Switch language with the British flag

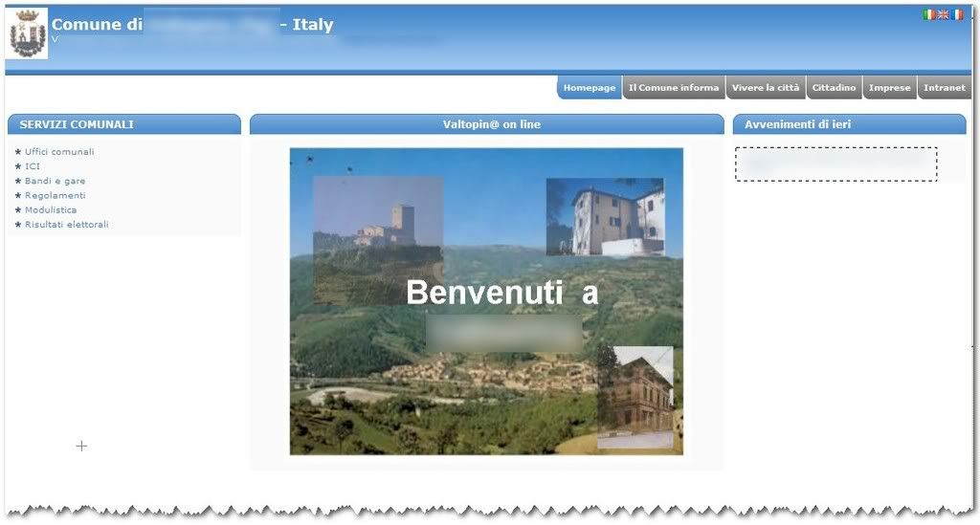click(x=943, y=14)
